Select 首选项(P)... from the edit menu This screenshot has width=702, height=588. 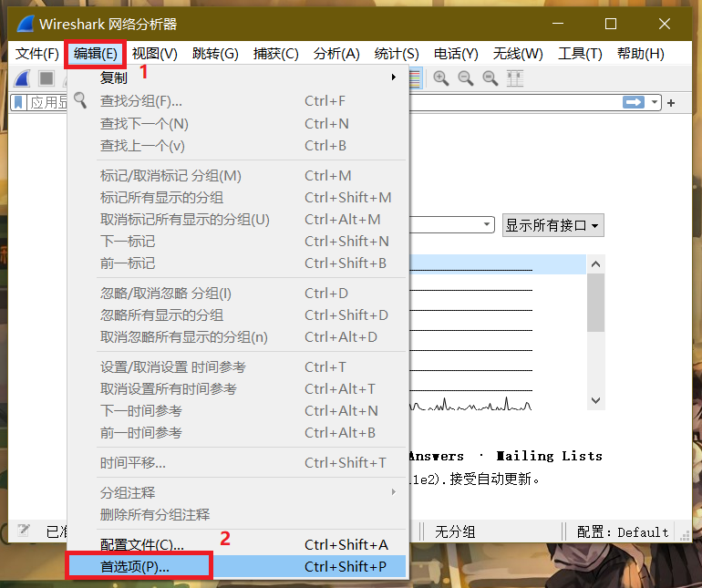[135, 566]
